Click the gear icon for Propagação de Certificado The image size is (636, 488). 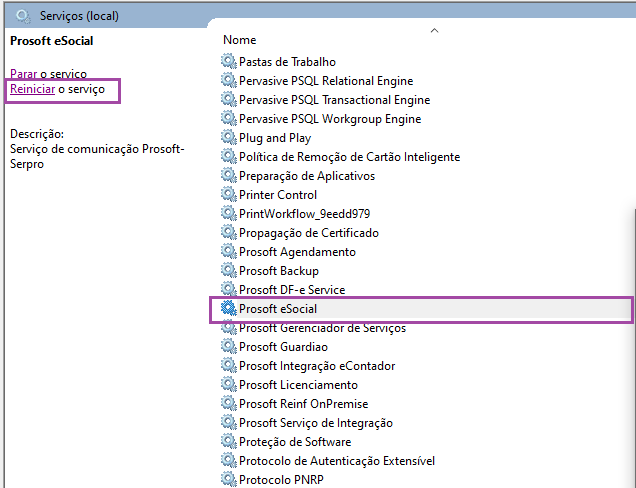pos(229,233)
